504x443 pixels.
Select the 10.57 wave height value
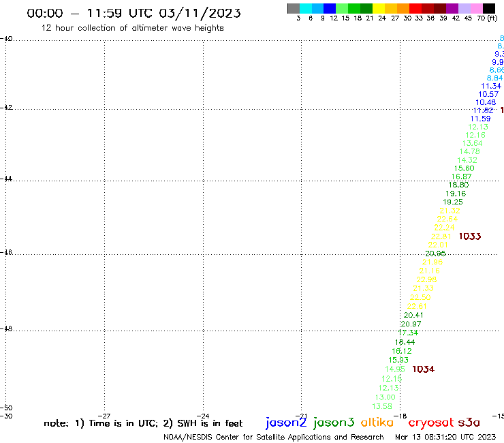[488, 94]
